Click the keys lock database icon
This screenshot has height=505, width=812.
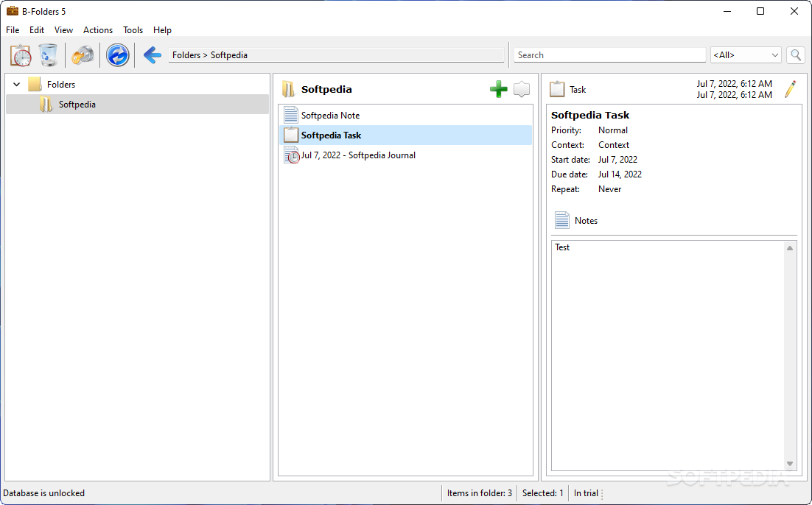[83, 55]
